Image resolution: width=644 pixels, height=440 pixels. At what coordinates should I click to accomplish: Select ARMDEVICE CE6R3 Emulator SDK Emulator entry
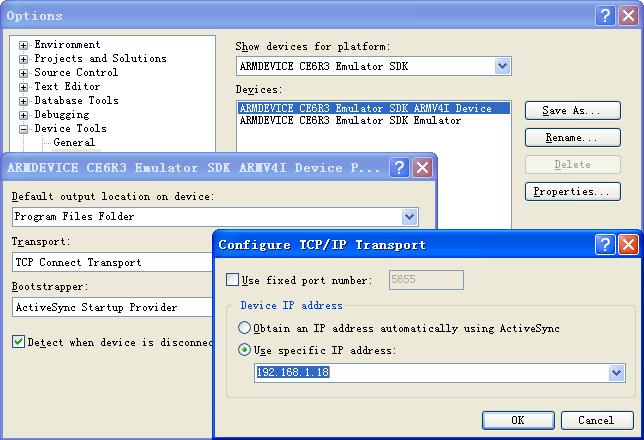tap(350, 120)
